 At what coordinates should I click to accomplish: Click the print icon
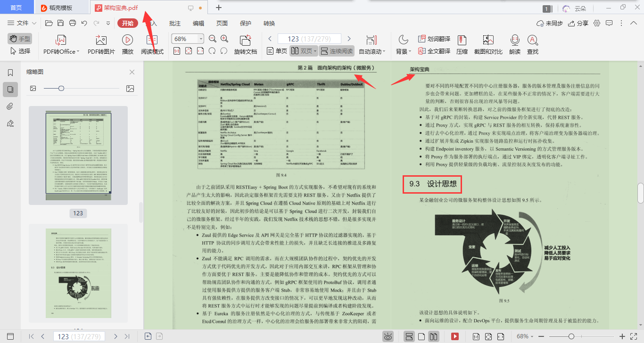[x=73, y=23]
